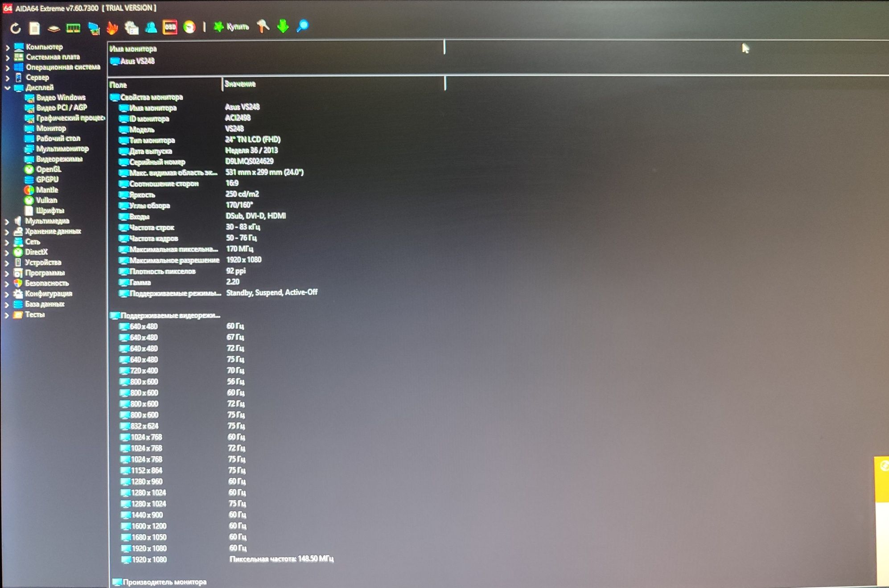Click the magnifier search icon
Image resolution: width=889 pixels, height=588 pixels.
303,26
